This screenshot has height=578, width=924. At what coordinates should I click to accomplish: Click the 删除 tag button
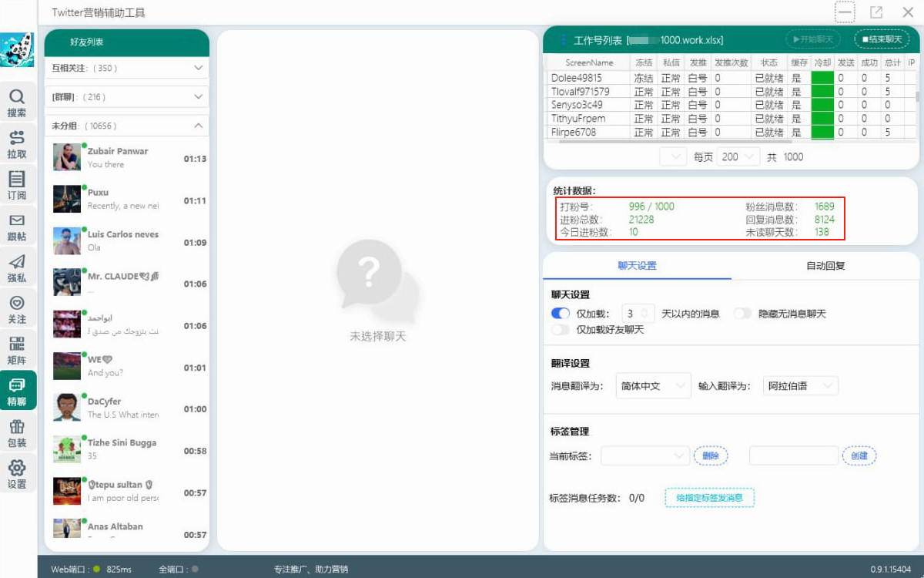pyautogui.click(x=711, y=456)
